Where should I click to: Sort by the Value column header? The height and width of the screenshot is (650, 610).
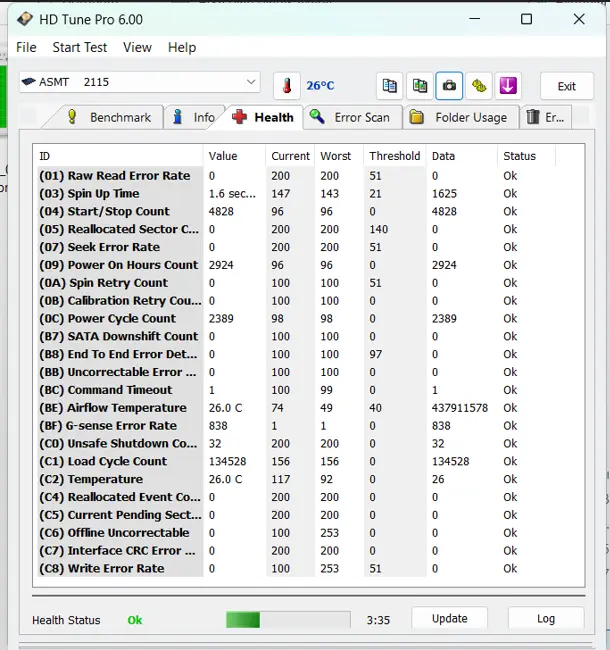click(x=234, y=156)
